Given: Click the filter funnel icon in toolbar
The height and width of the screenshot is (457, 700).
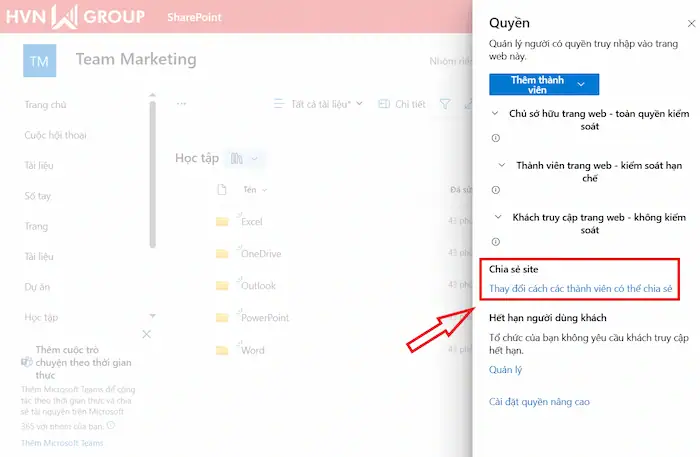Looking at the screenshot, I should (445, 104).
